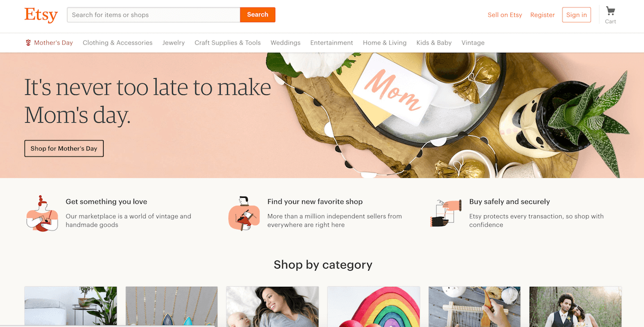Image resolution: width=644 pixels, height=327 pixels.
Task: Click the orange Search button
Action: tap(258, 15)
